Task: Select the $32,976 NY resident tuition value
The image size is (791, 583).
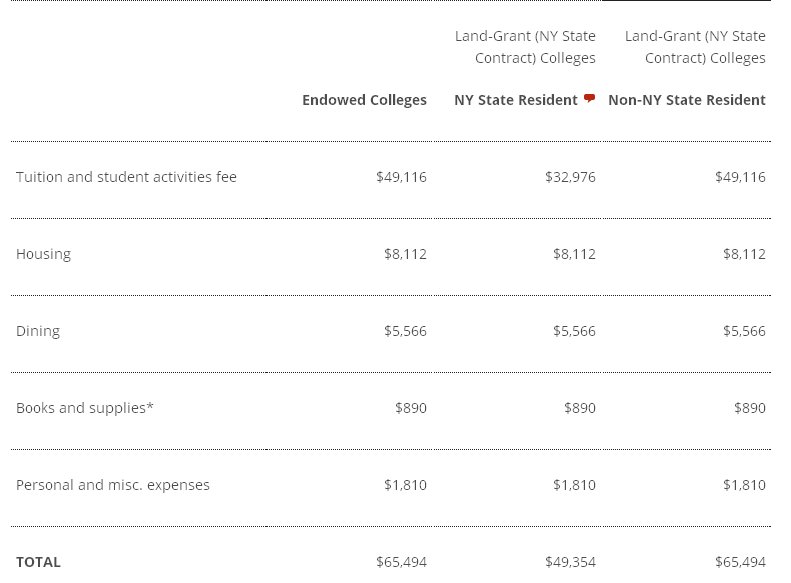Action: tap(570, 178)
